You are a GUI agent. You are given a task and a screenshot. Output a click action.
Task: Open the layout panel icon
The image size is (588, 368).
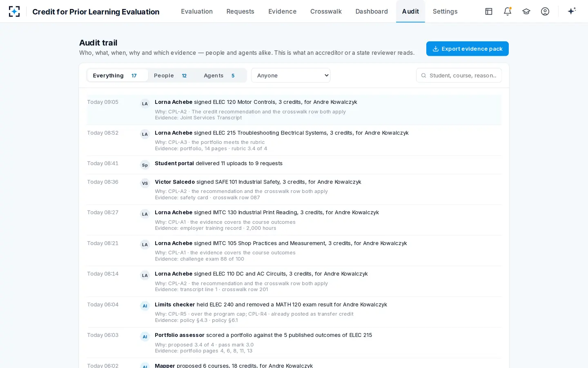click(489, 11)
